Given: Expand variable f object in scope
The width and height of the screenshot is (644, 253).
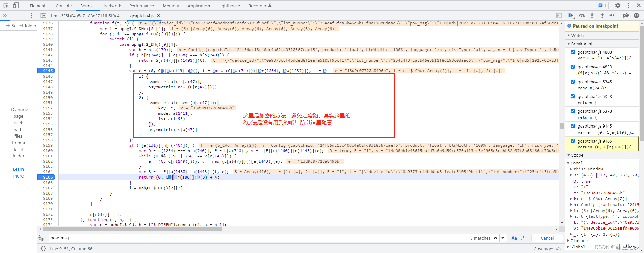Looking at the screenshot, I should click(x=571, y=199).
